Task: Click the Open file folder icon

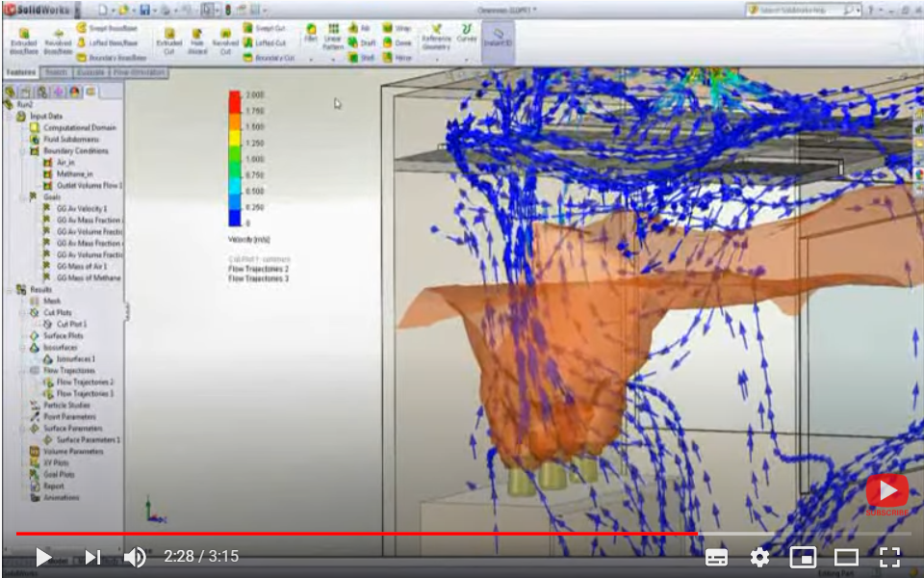Action: click(124, 10)
